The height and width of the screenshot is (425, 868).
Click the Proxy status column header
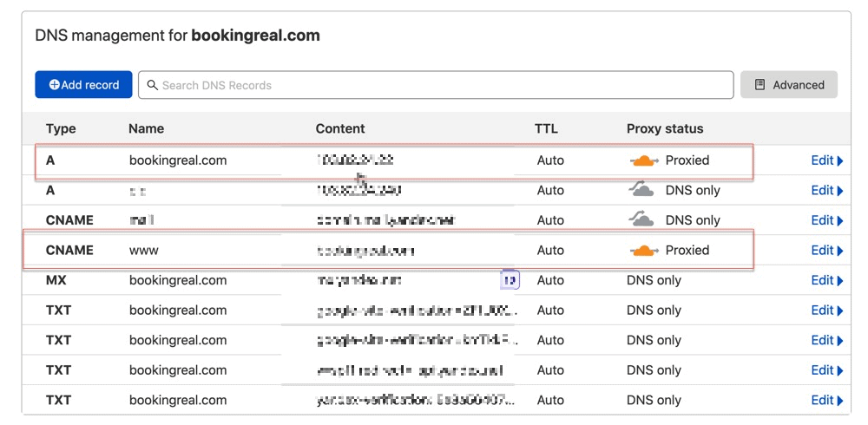point(665,129)
